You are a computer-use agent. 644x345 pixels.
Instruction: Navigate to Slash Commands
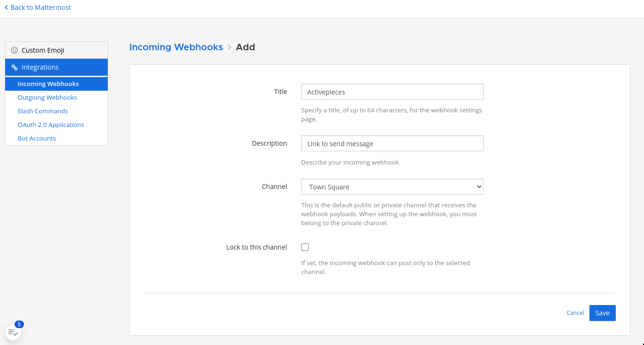tap(43, 111)
